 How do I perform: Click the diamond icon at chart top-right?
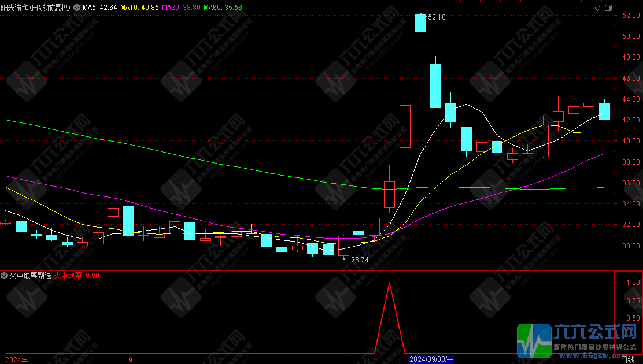pyautogui.click(x=597, y=8)
